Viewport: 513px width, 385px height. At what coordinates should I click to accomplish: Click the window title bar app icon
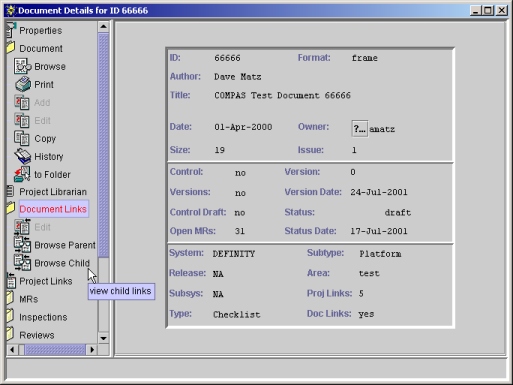coord(11,11)
